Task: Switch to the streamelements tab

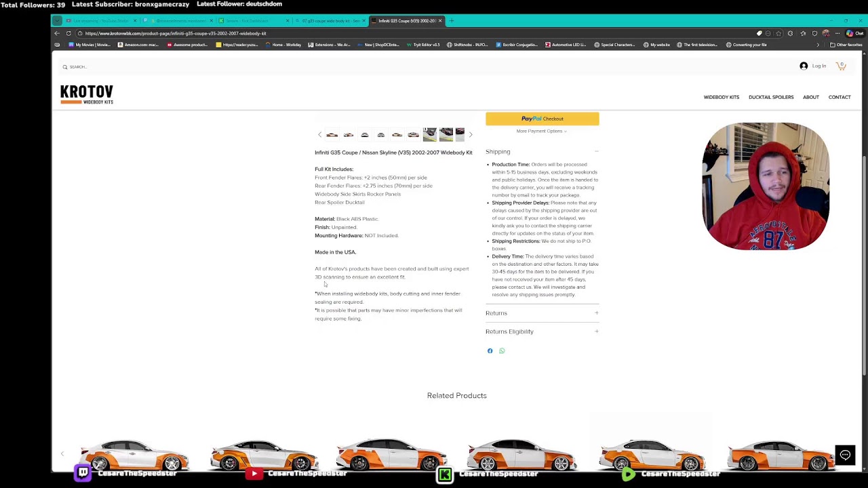Action: click(x=178, y=21)
